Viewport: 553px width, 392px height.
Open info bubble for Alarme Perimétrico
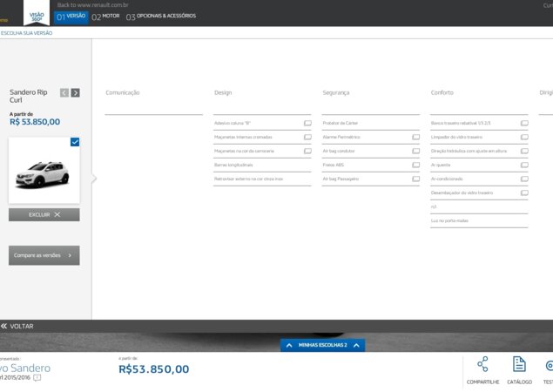coord(415,137)
